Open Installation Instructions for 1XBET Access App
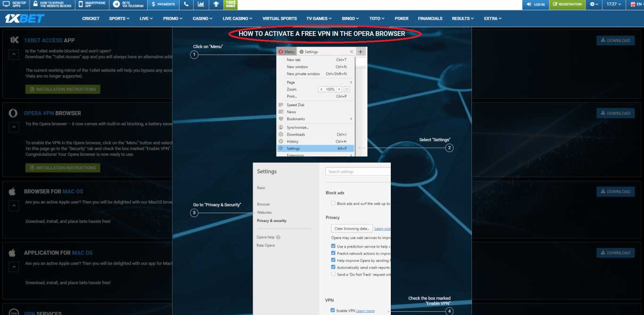The width and height of the screenshot is (644, 315). coord(63,89)
